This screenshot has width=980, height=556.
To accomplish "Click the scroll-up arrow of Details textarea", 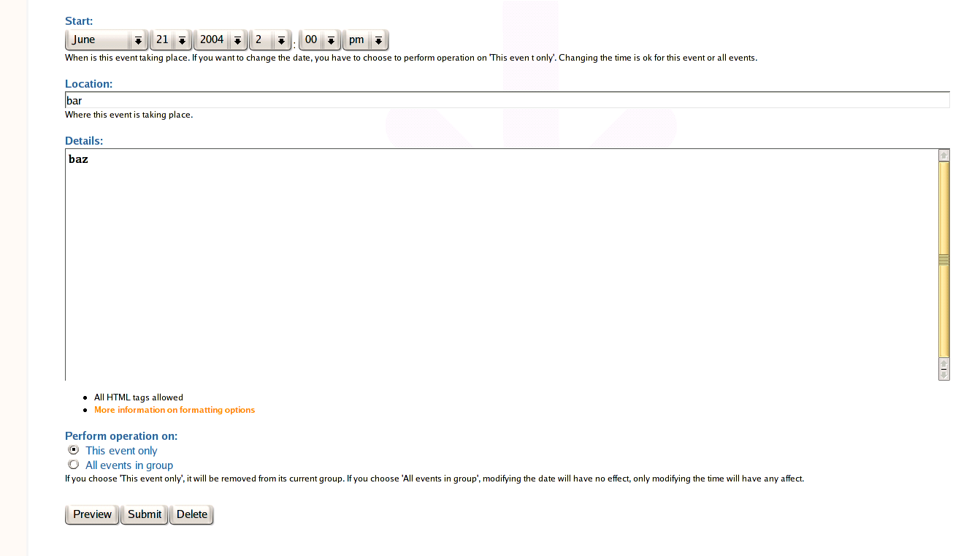I will [x=944, y=156].
